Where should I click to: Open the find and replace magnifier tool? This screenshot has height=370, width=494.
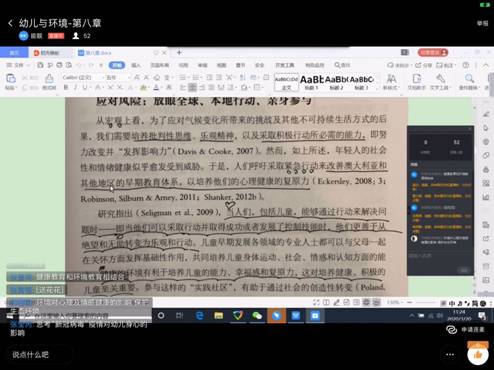[x=469, y=81]
